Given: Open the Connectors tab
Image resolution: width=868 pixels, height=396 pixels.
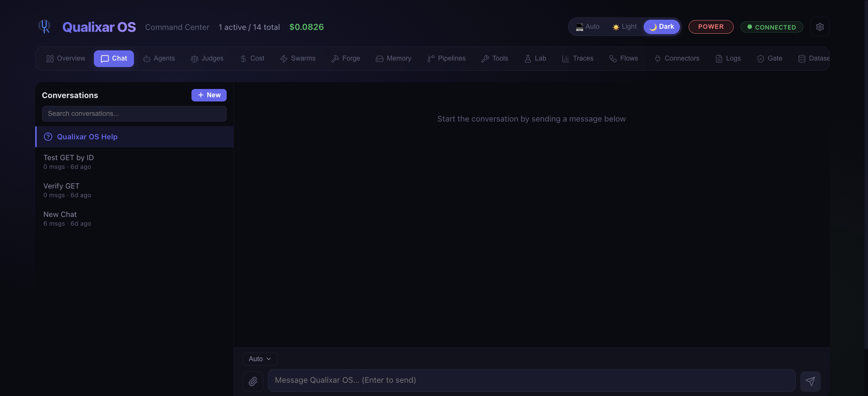Looking at the screenshot, I should point(677,59).
